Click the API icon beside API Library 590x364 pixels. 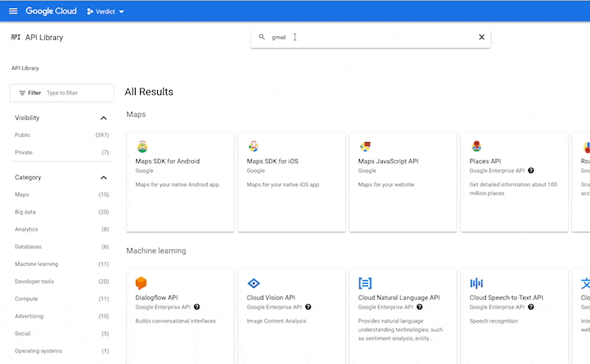[x=15, y=38]
